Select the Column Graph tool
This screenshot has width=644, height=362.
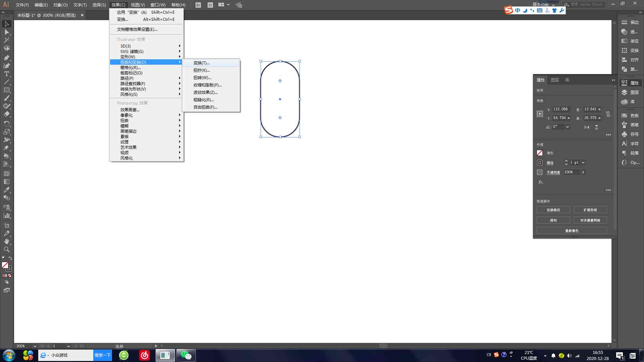coord(6,216)
